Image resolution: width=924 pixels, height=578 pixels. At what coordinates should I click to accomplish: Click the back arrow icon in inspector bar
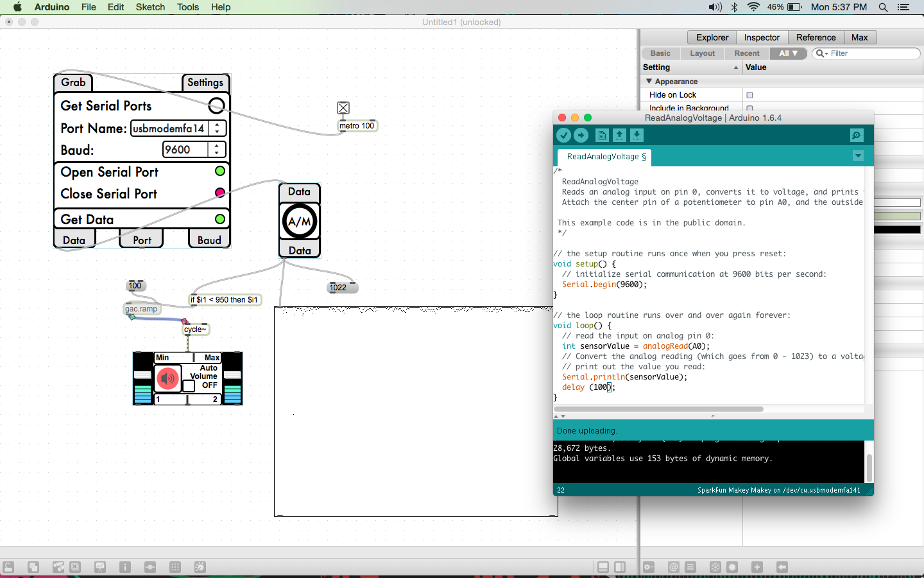[x=782, y=567]
